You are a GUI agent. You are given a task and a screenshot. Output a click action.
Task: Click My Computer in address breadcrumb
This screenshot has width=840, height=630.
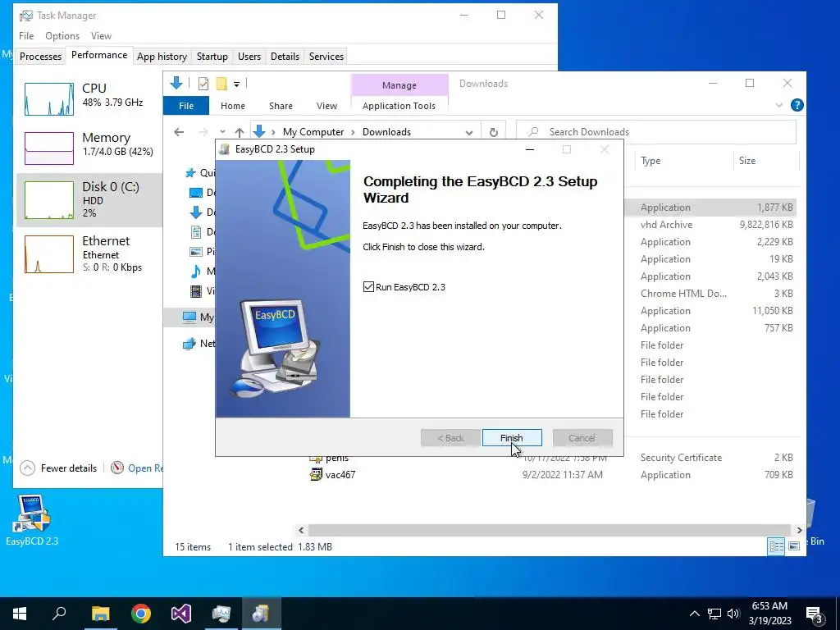coord(313,132)
